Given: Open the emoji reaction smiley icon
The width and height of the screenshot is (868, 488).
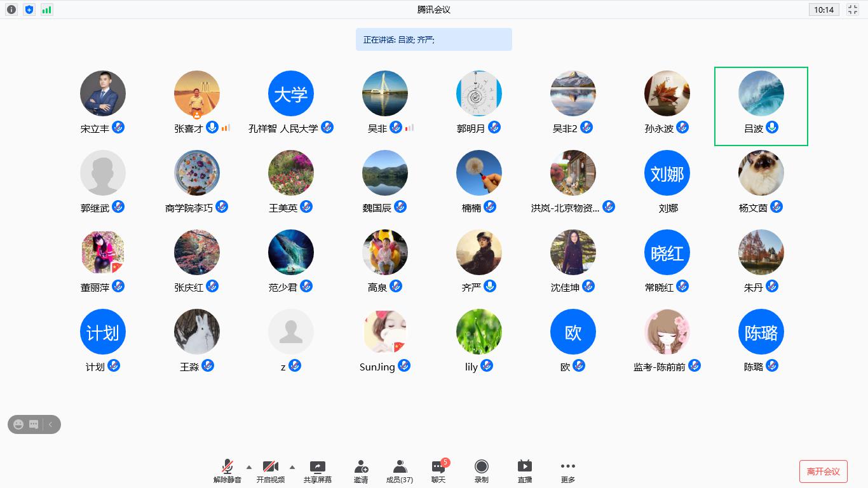Looking at the screenshot, I should coord(18,424).
